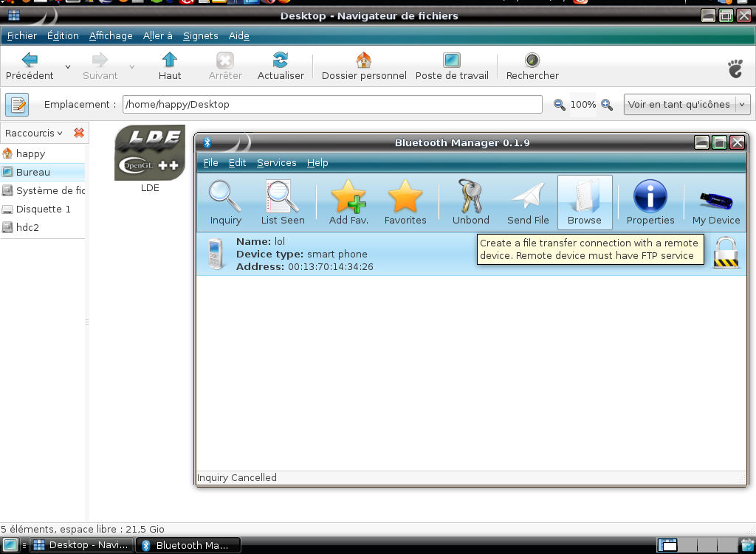Click the Inquiry Cancelled status text
756x554 pixels.
pyautogui.click(x=237, y=477)
